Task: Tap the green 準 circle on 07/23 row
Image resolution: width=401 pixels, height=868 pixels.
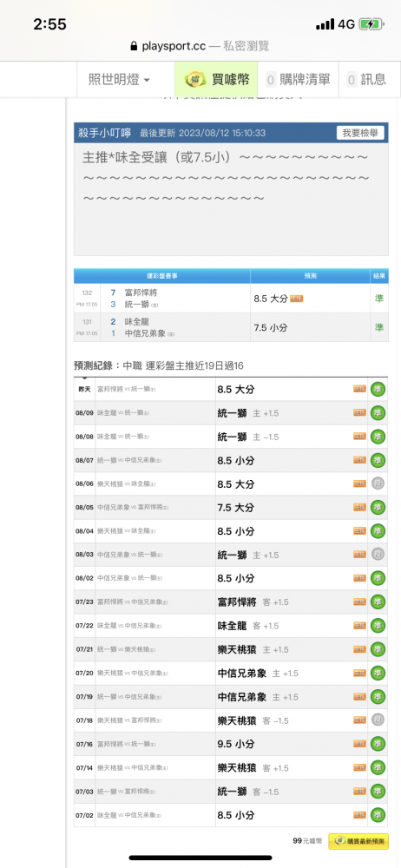Action: pos(378,602)
